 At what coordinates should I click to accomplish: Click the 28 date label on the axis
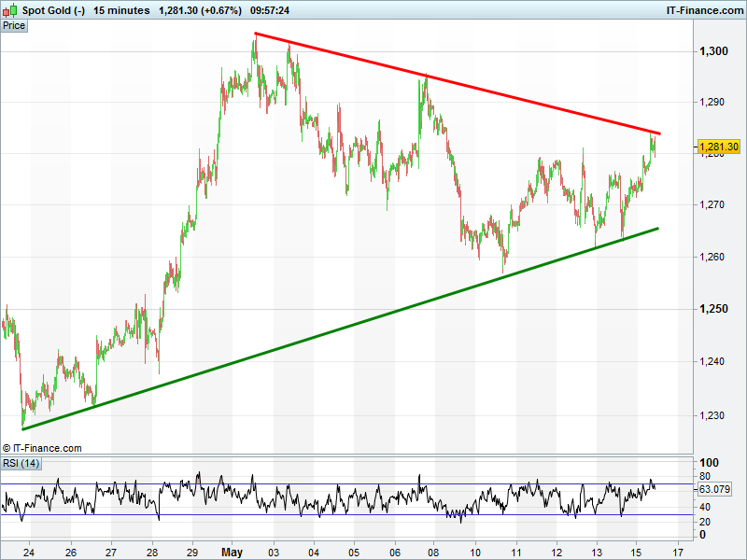coord(152,553)
